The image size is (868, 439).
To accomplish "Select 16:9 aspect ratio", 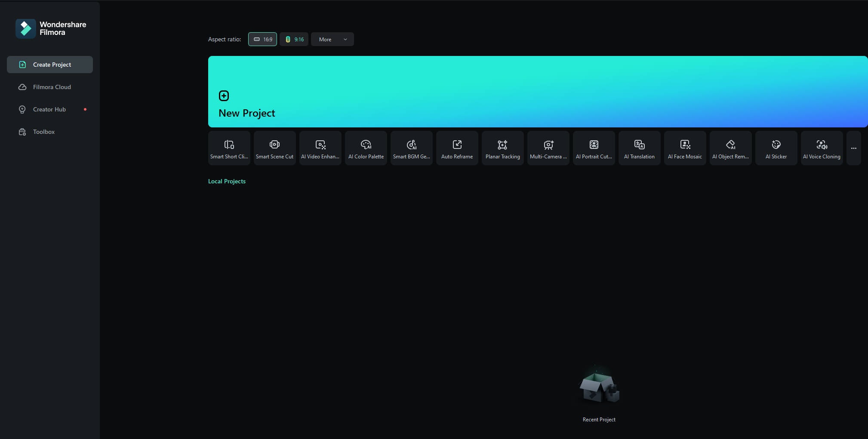I will (262, 39).
